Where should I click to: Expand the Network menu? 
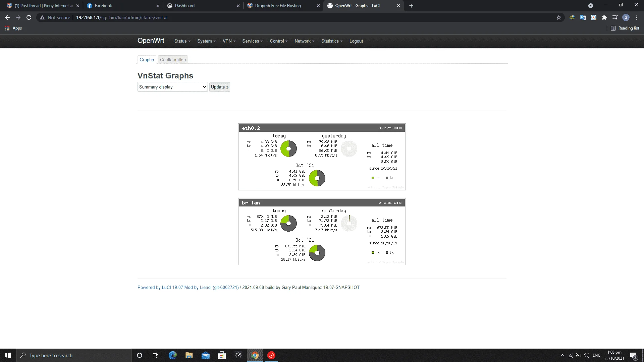coord(305,41)
